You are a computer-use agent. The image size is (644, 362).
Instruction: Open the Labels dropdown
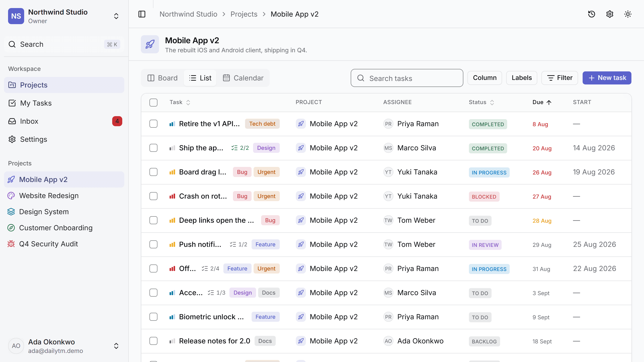click(522, 78)
